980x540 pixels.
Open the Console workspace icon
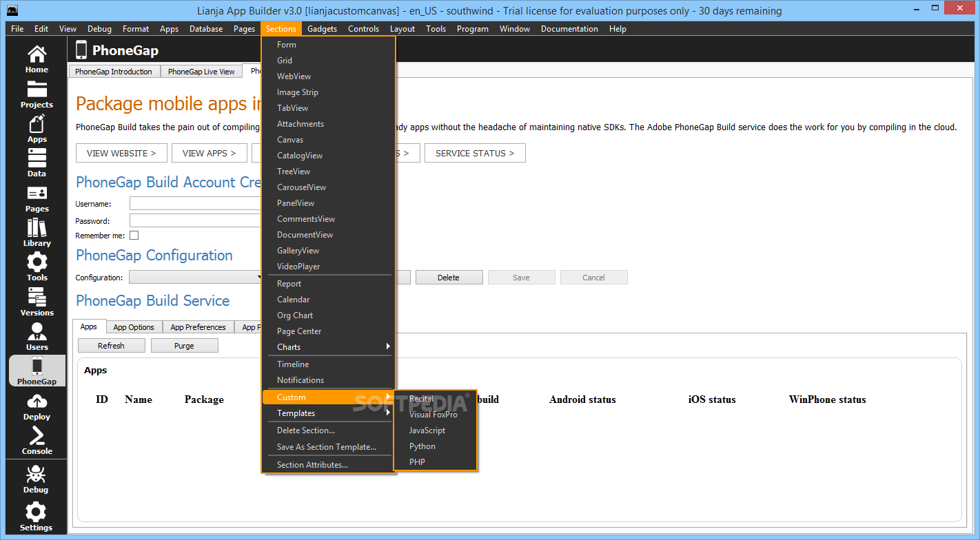[x=37, y=441]
